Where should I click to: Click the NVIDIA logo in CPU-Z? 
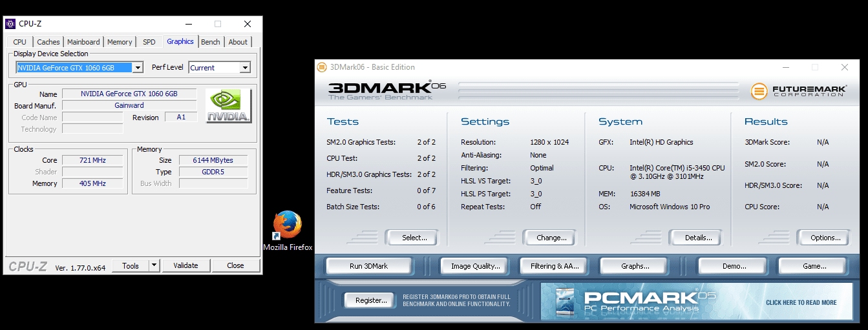tap(229, 106)
